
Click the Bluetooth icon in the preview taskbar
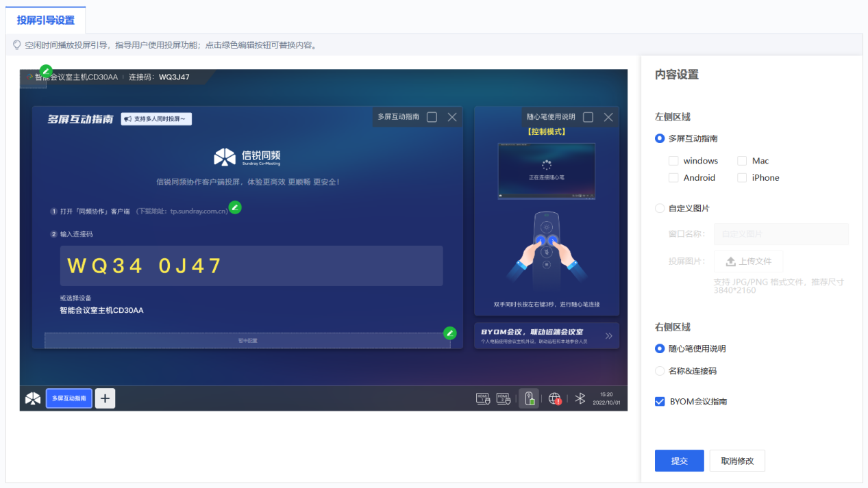[x=580, y=398]
